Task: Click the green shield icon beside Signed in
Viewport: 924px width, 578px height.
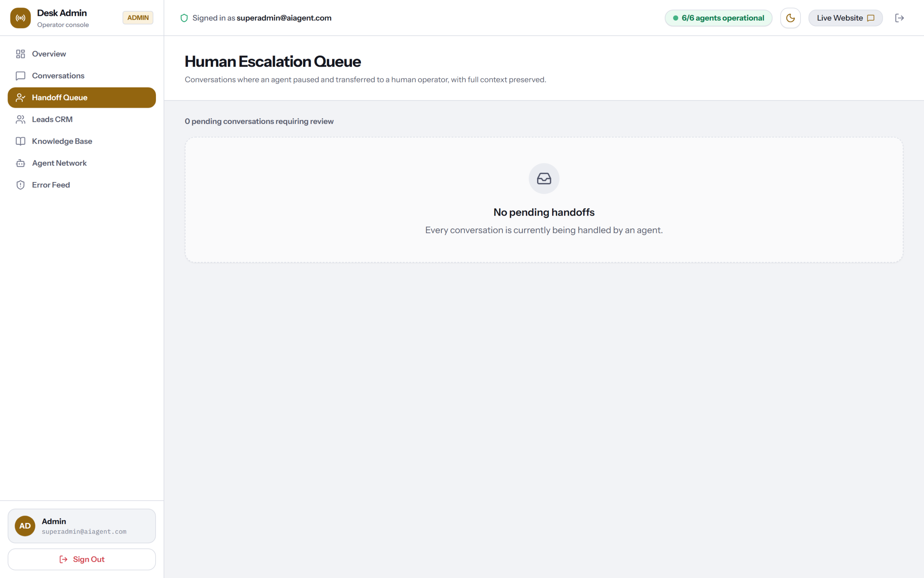Action: tap(184, 18)
